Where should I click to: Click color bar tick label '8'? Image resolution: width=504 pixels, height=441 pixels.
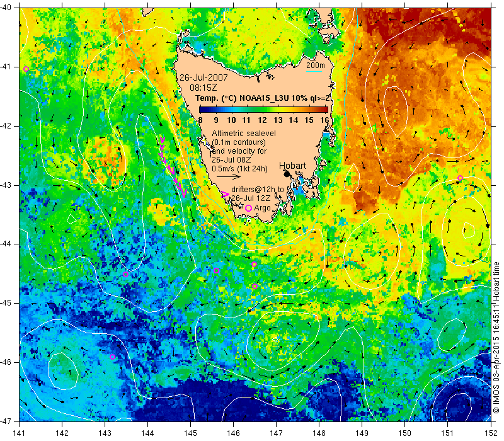pos(200,120)
